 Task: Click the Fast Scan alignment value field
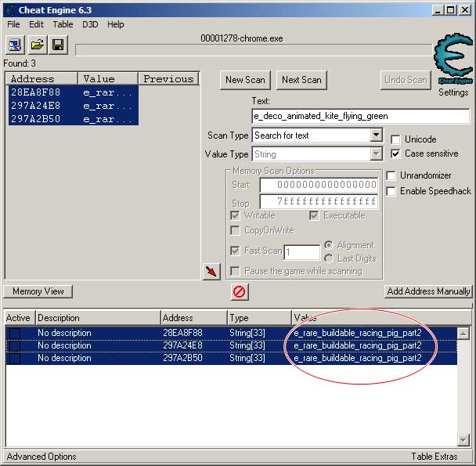[301, 252]
